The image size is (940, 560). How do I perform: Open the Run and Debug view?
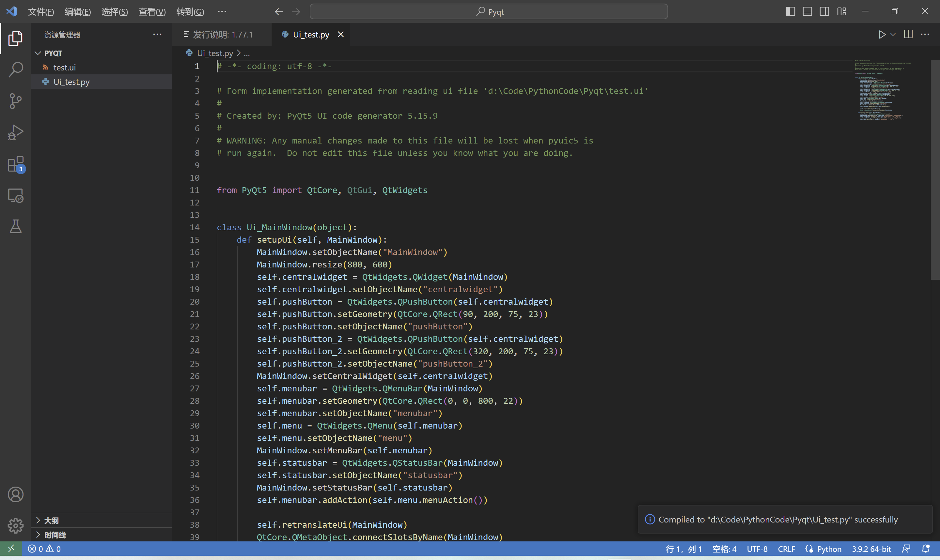point(15,132)
